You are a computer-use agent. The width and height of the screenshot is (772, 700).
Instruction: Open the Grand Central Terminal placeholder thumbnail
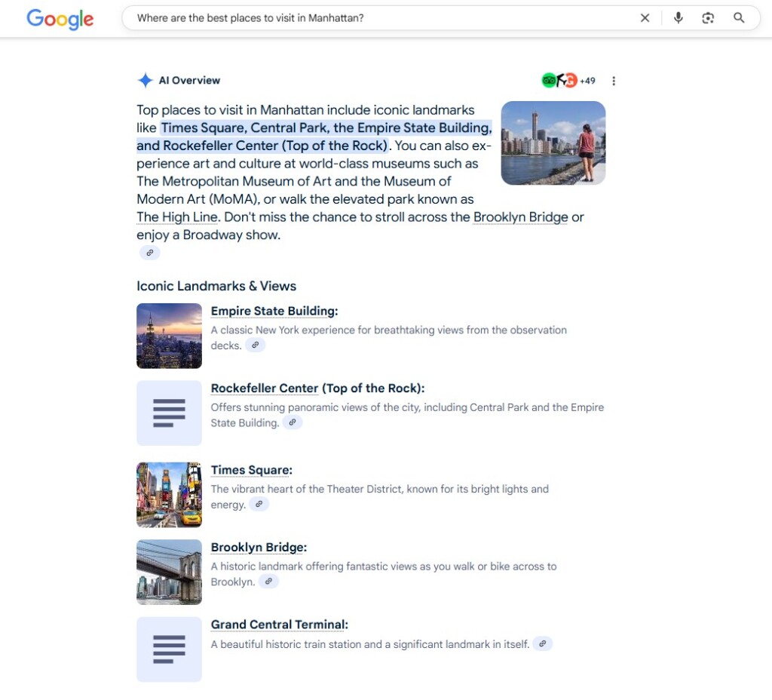169,649
